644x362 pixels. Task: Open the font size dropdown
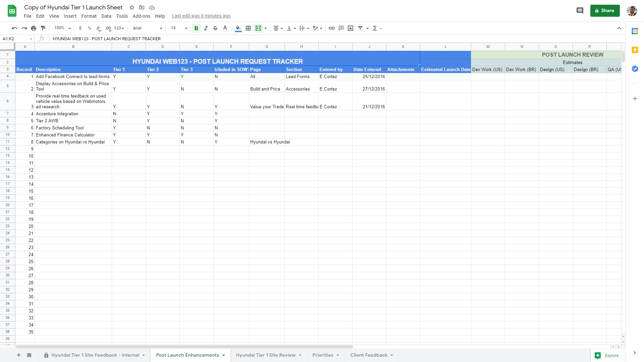coord(179,28)
